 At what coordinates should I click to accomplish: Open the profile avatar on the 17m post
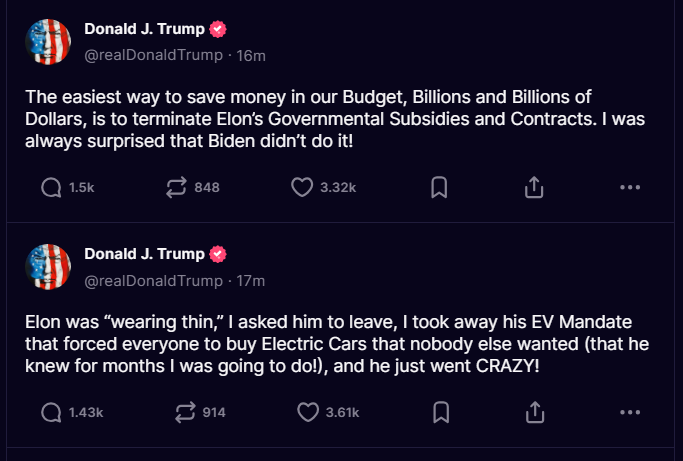pos(48,267)
